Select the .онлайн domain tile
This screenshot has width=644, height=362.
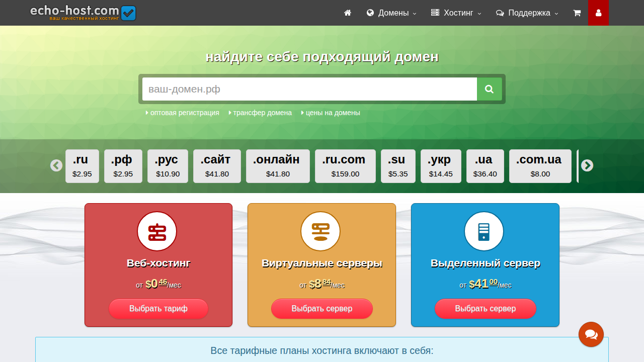278,166
